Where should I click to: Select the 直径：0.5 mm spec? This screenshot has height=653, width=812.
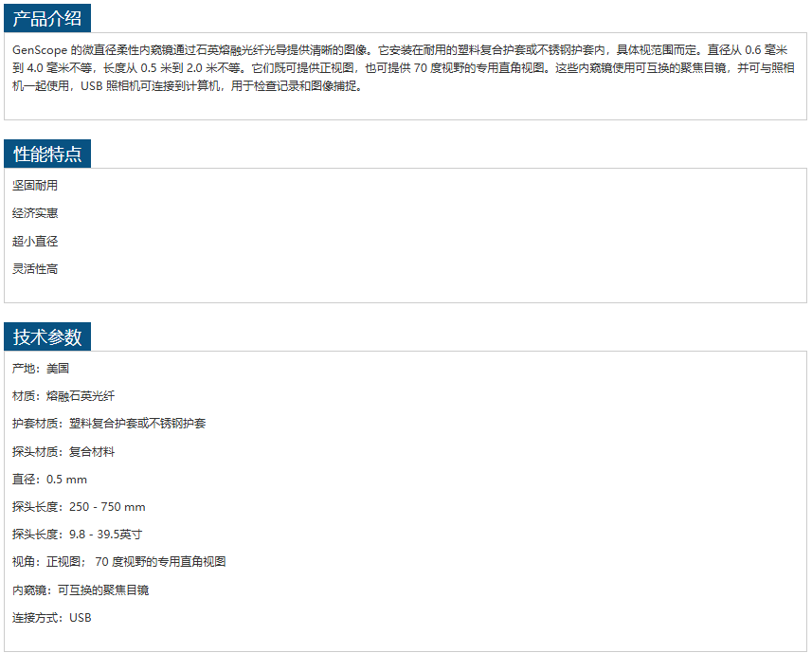[49, 480]
